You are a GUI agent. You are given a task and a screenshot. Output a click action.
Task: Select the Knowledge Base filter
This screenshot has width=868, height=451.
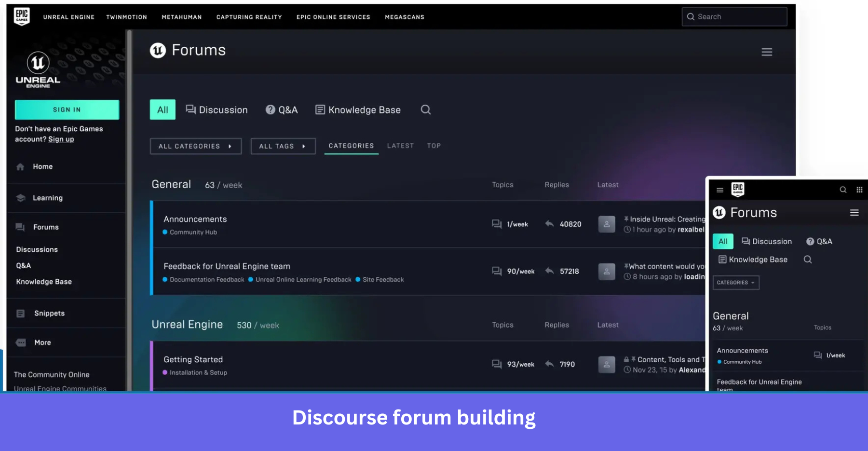[x=358, y=109]
